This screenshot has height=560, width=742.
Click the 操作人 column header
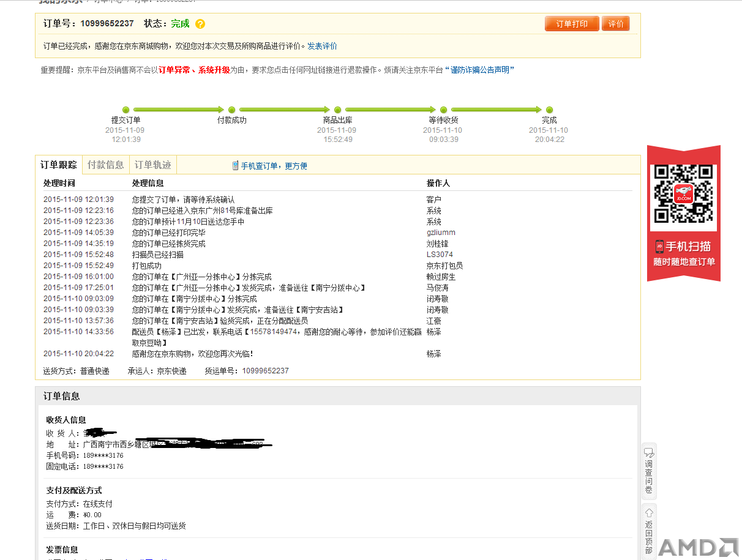[x=438, y=183]
